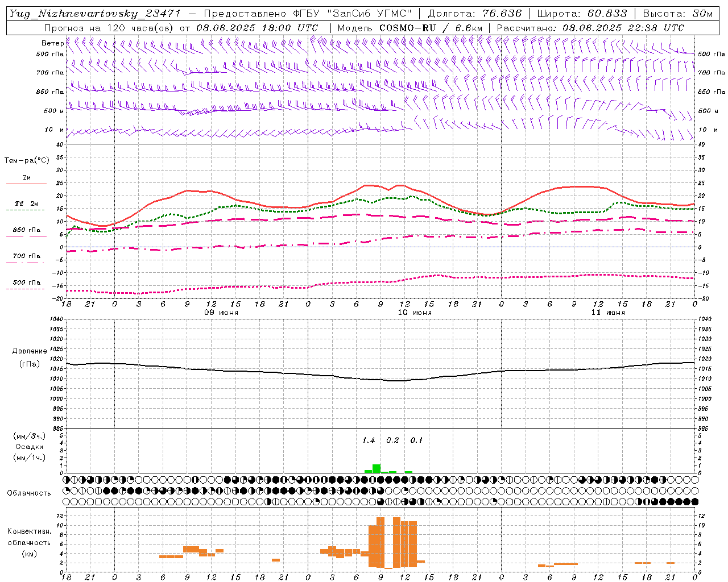Click the 850 гПа temperature legend entry

pos(27,230)
